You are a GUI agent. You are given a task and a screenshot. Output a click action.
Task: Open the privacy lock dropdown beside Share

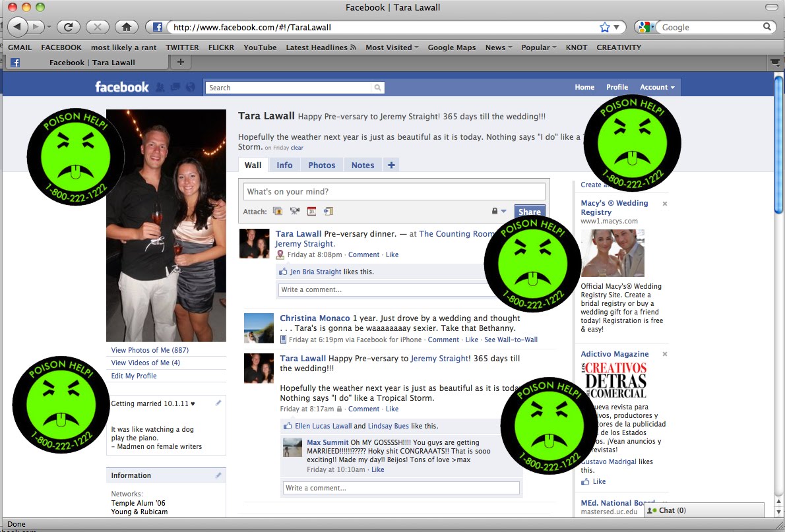[499, 211]
